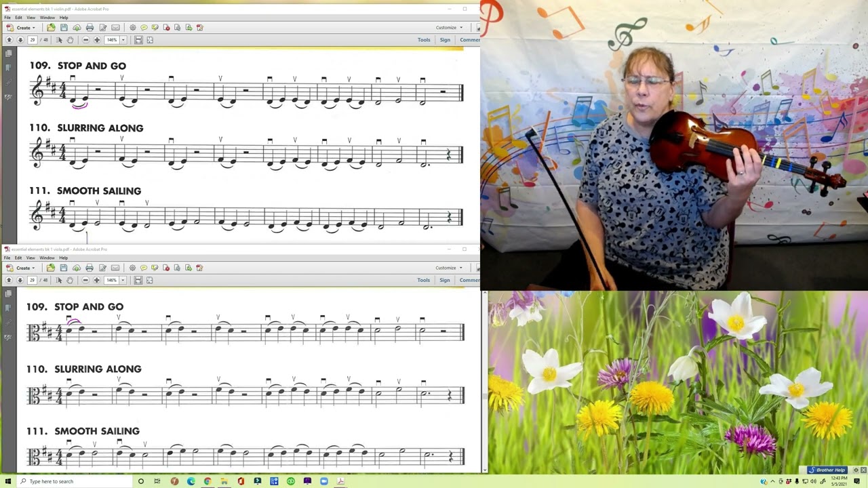
Task: Save the violin PDF using the floppy icon
Action: [64, 28]
